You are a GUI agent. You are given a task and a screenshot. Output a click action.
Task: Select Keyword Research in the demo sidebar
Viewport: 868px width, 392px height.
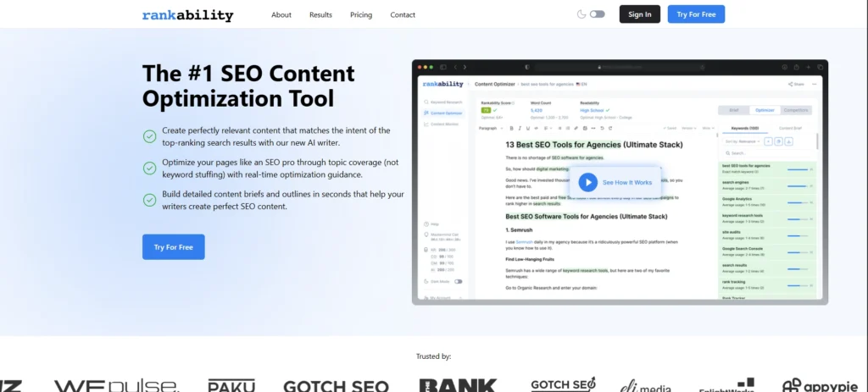point(442,102)
